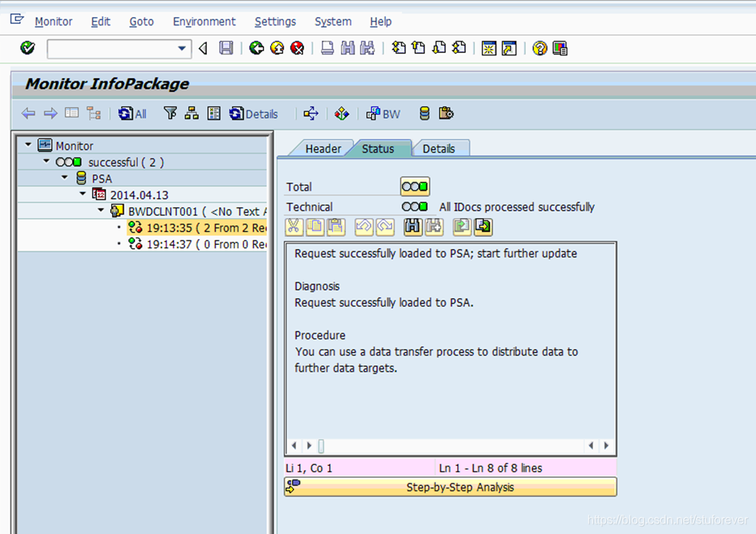
Task: Click the Save diskette icon
Action: (x=226, y=48)
